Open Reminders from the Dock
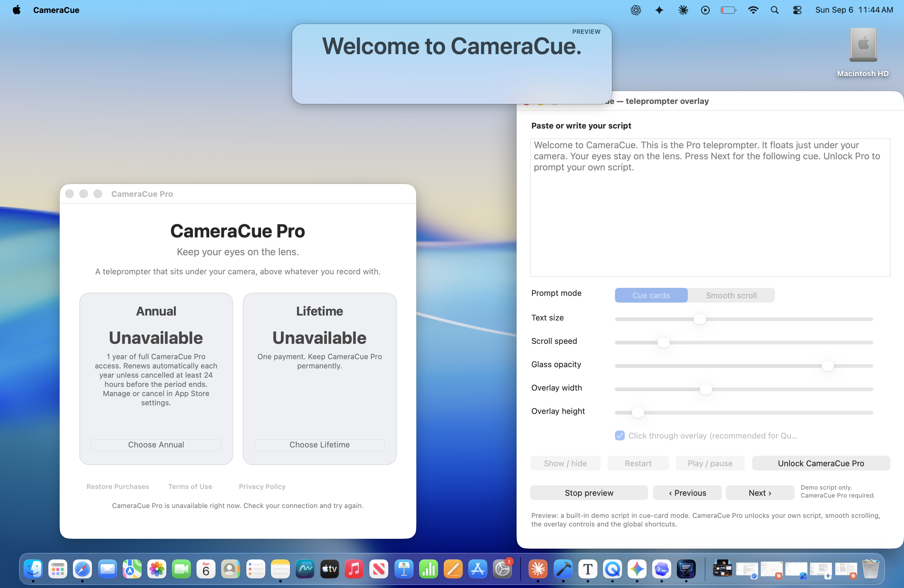This screenshot has height=588, width=904. pyautogui.click(x=255, y=569)
